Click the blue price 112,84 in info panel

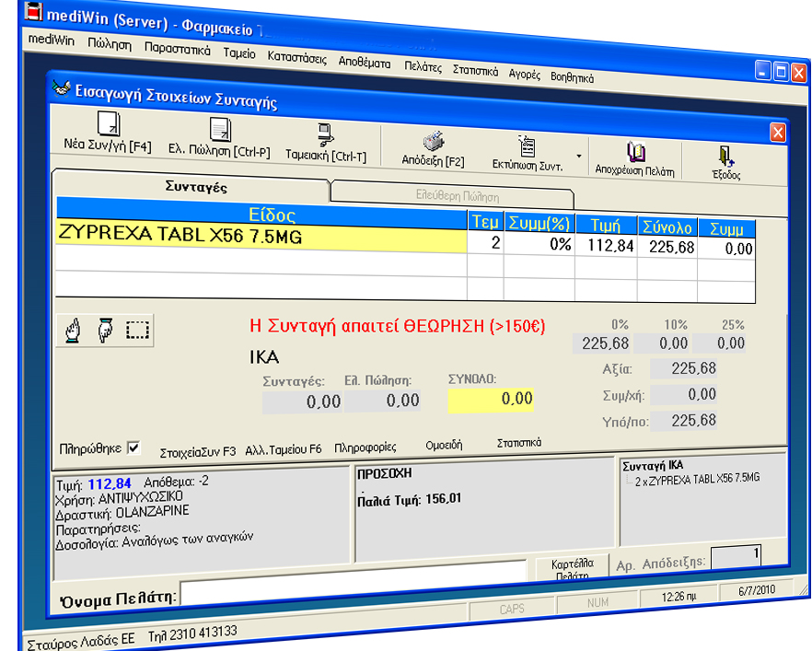110,483
